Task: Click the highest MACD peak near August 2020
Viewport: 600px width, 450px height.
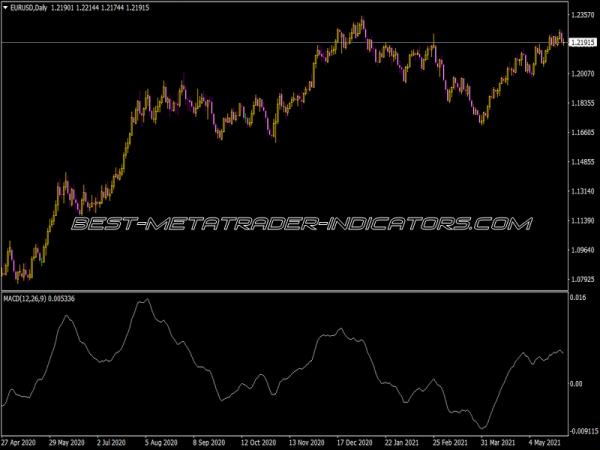Action: pos(147,299)
